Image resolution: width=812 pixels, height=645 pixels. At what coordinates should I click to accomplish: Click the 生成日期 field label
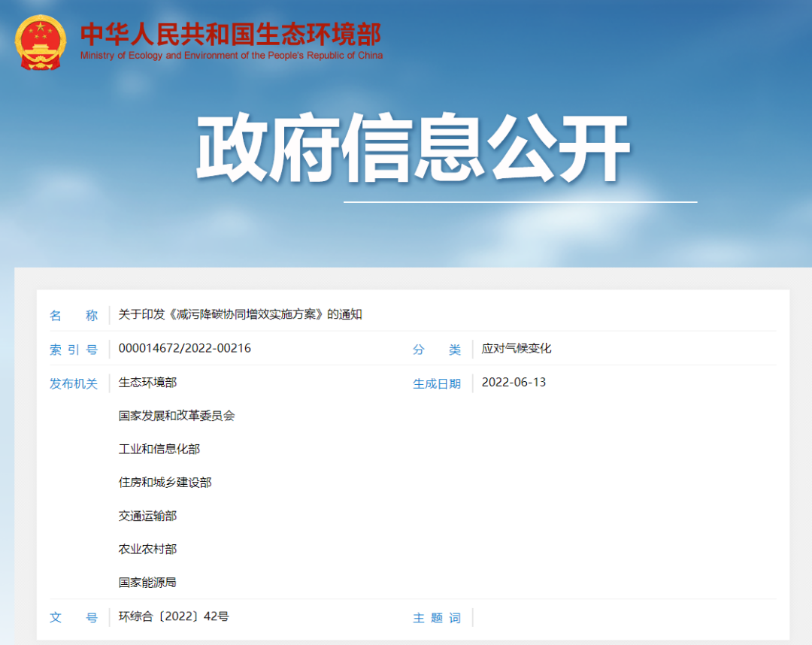437,383
